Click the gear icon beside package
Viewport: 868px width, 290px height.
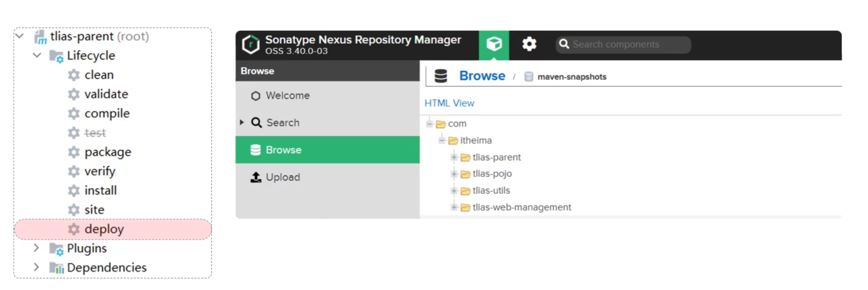coord(74,152)
